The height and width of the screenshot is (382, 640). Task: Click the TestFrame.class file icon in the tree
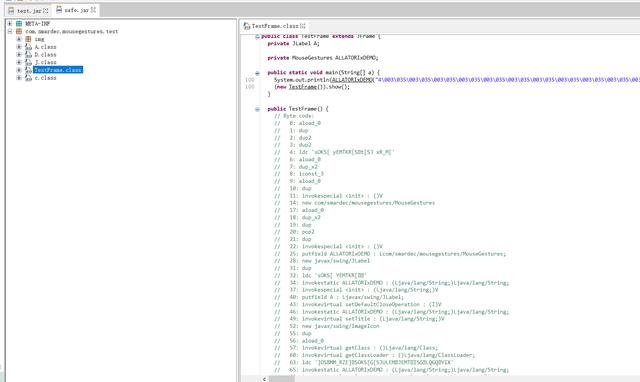(x=28, y=70)
